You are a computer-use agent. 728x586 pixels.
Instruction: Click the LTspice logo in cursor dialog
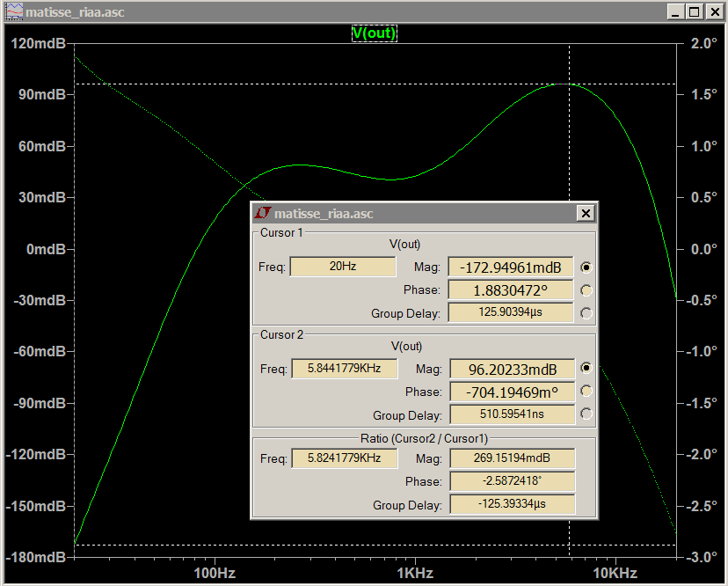263,213
